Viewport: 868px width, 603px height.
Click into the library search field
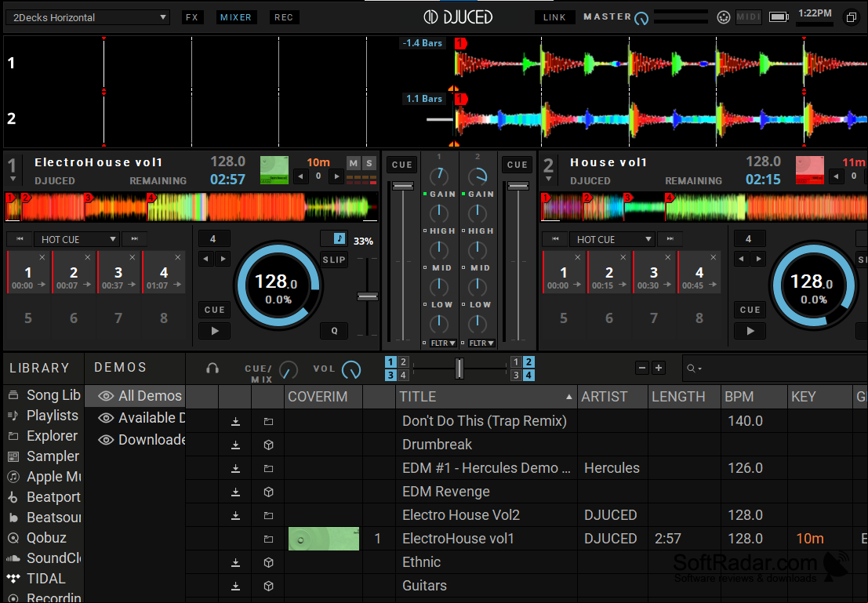775,369
